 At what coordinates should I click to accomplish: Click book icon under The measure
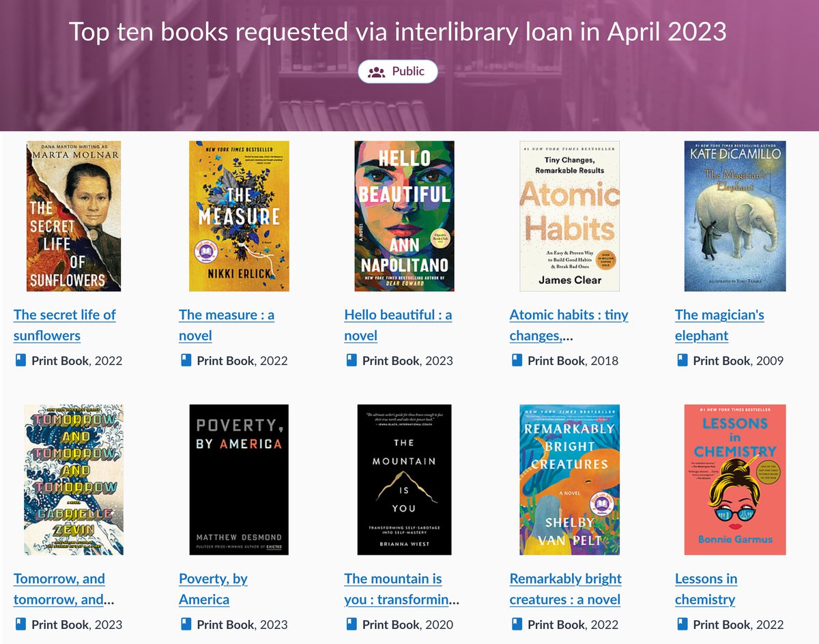[x=186, y=360]
